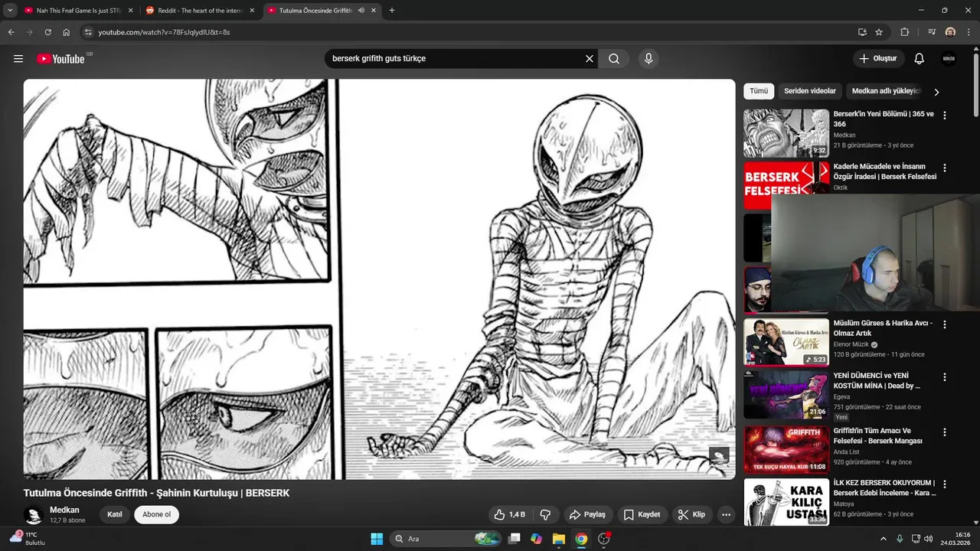Screen dimensions: 980x551
Task: Click the Abone ol subscribe button
Action: coord(157,514)
